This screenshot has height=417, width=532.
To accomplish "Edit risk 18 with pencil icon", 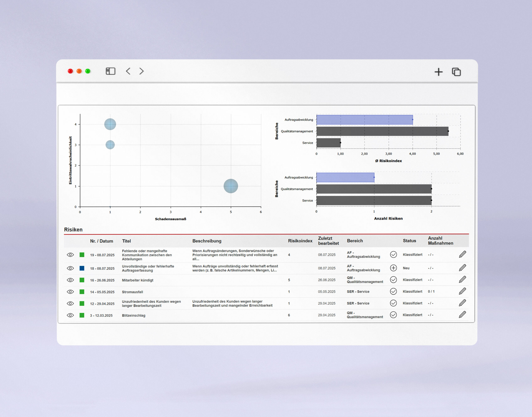I will 462,268.
